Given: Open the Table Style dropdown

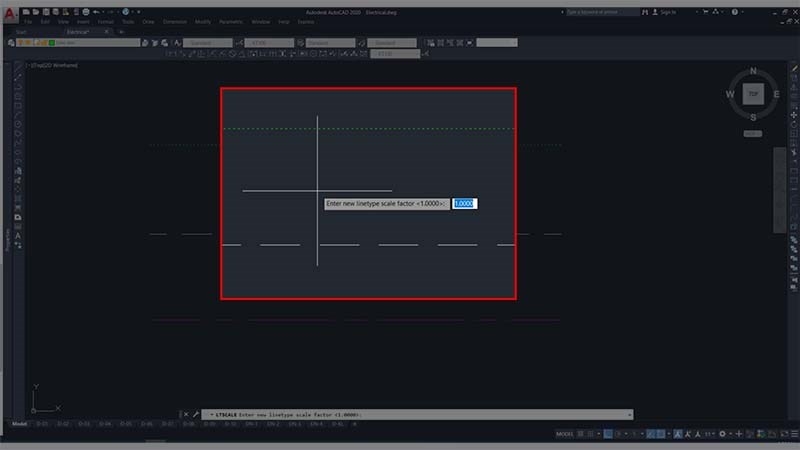Looking at the screenshot, I should click(x=330, y=43).
